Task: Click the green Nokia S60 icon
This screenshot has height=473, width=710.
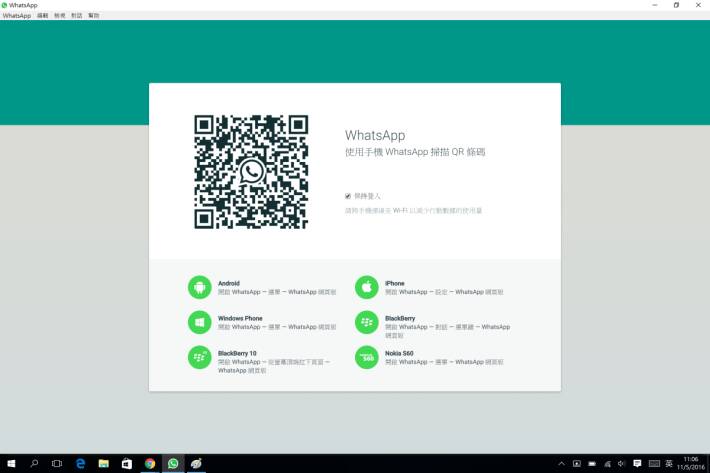Action: pyautogui.click(x=367, y=357)
